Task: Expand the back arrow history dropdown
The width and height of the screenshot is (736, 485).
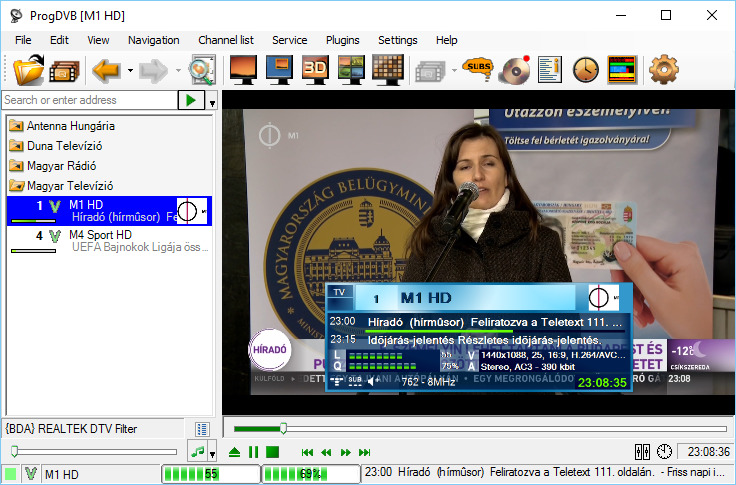Action: point(130,71)
